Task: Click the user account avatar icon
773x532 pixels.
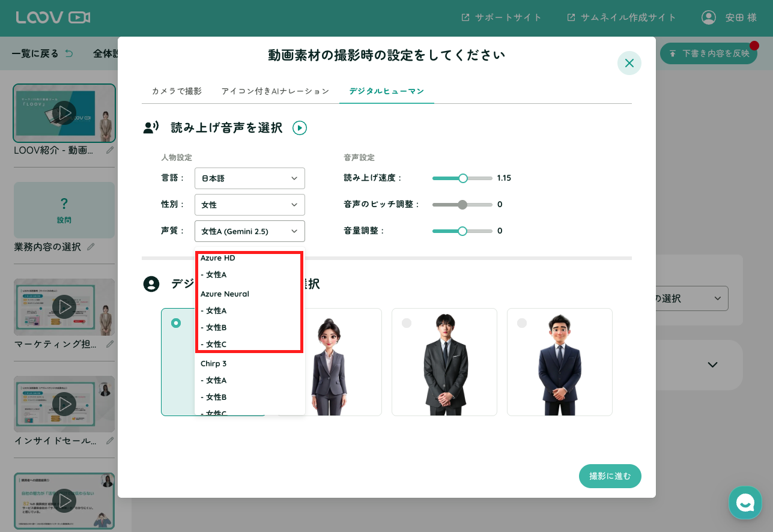Action: click(709, 17)
